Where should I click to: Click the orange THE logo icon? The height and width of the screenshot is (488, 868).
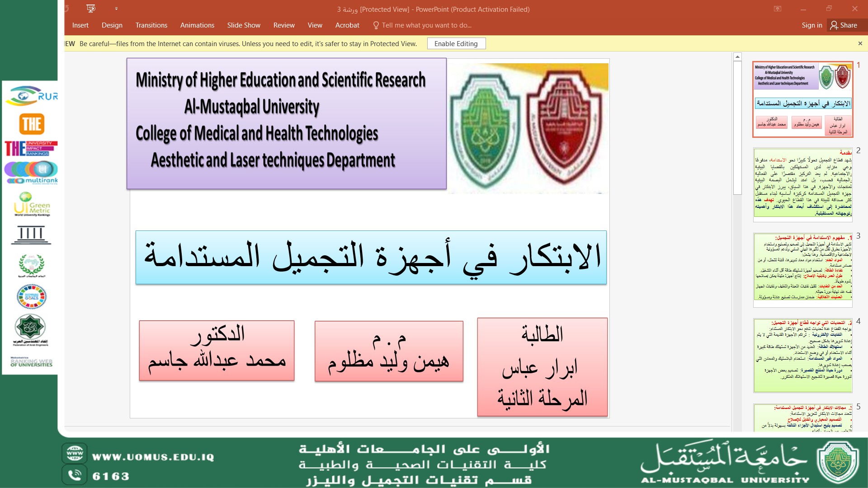click(x=32, y=124)
